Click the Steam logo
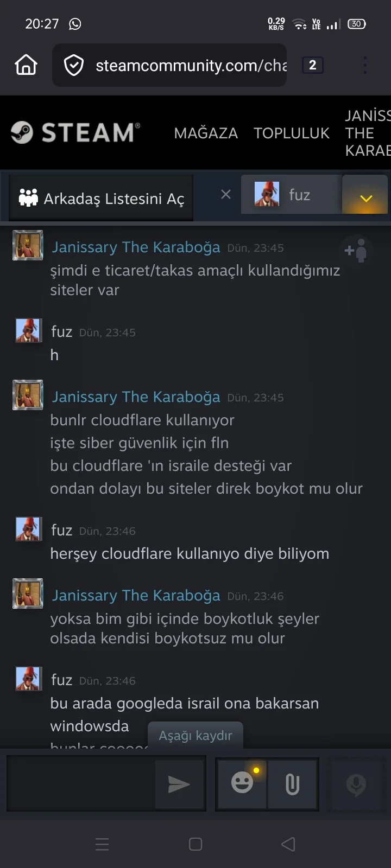This screenshot has width=391, height=868. point(75,132)
